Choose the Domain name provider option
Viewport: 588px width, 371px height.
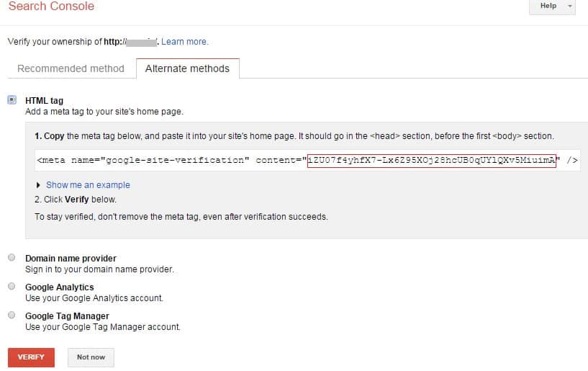point(12,258)
